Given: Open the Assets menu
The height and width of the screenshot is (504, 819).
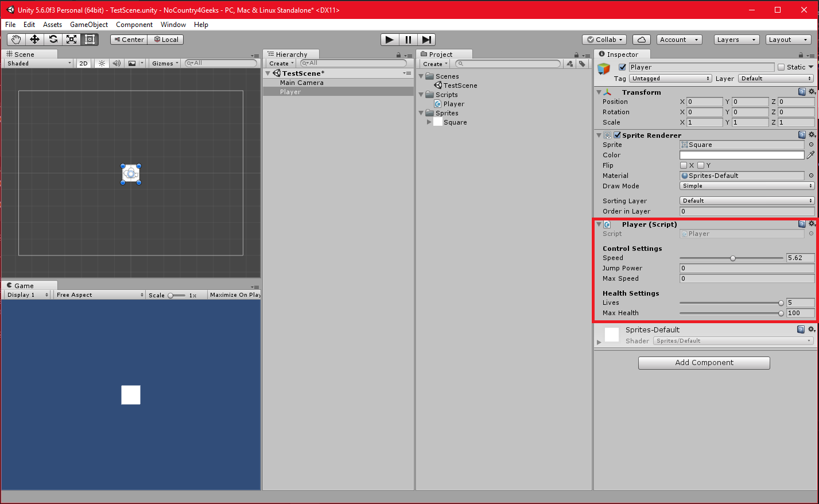Looking at the screenshot, I should click(52, 25).
